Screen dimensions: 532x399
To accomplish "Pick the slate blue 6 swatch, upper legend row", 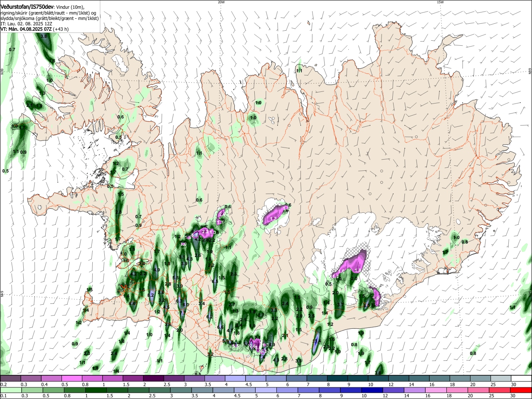I will coord(297,379).
